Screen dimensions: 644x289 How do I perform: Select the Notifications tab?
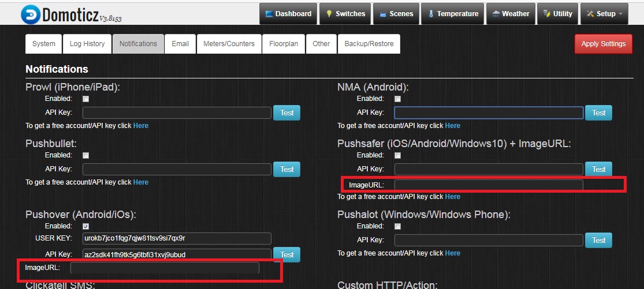(138, 44)
